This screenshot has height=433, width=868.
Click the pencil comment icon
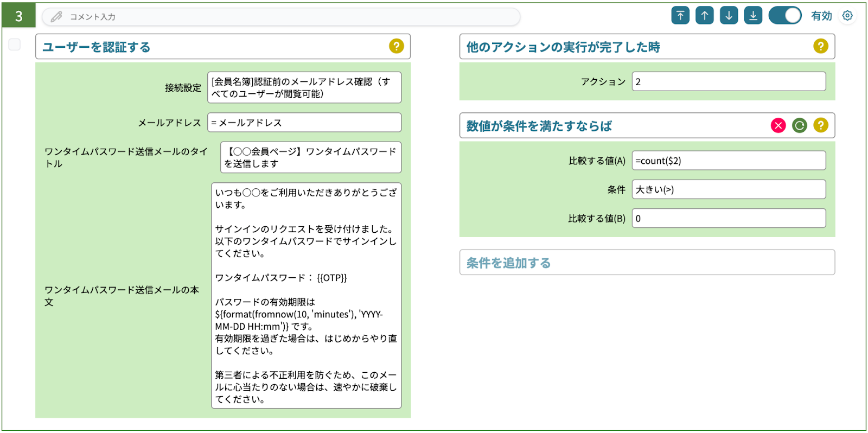(56, 17)
